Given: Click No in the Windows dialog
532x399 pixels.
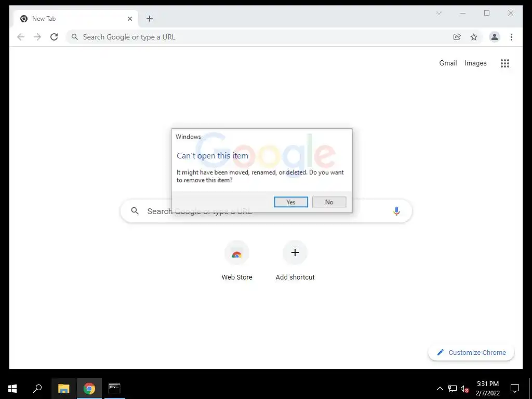Looking at the screenshot, I should (329, 202).
